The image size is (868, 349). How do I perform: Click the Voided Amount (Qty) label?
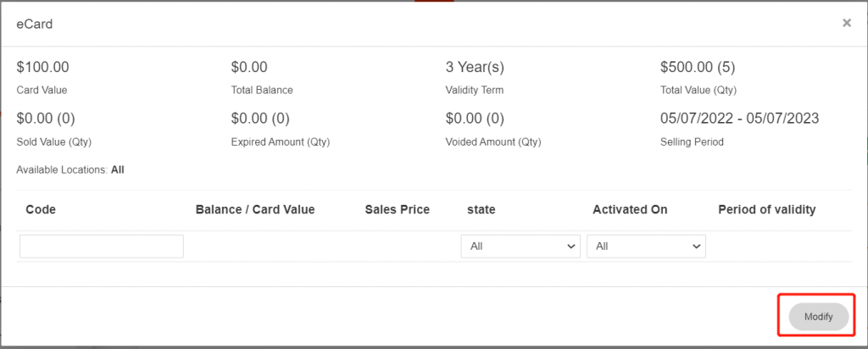point(492,142)
